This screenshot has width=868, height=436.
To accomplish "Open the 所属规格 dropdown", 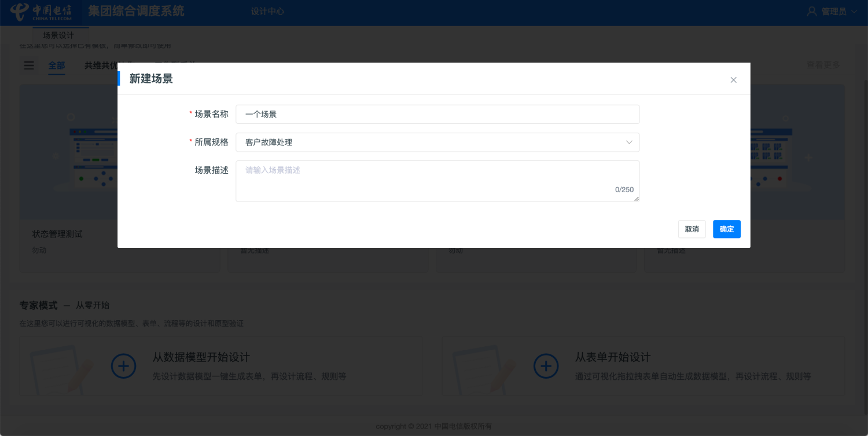I will (437, 142).
